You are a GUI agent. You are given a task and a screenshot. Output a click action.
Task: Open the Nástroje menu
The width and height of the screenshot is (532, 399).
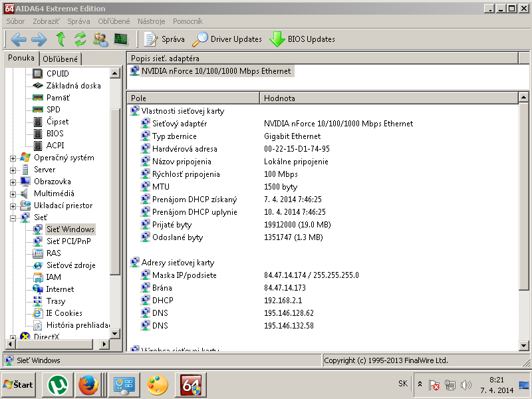coord(151,22)
